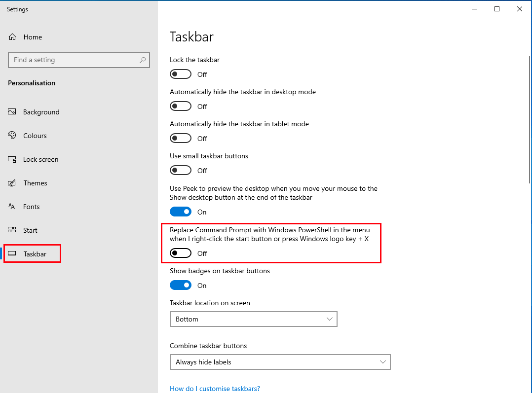Click the Lock screen monitor icon
Screen dimensions: 532x393
[x=12, y=159]
